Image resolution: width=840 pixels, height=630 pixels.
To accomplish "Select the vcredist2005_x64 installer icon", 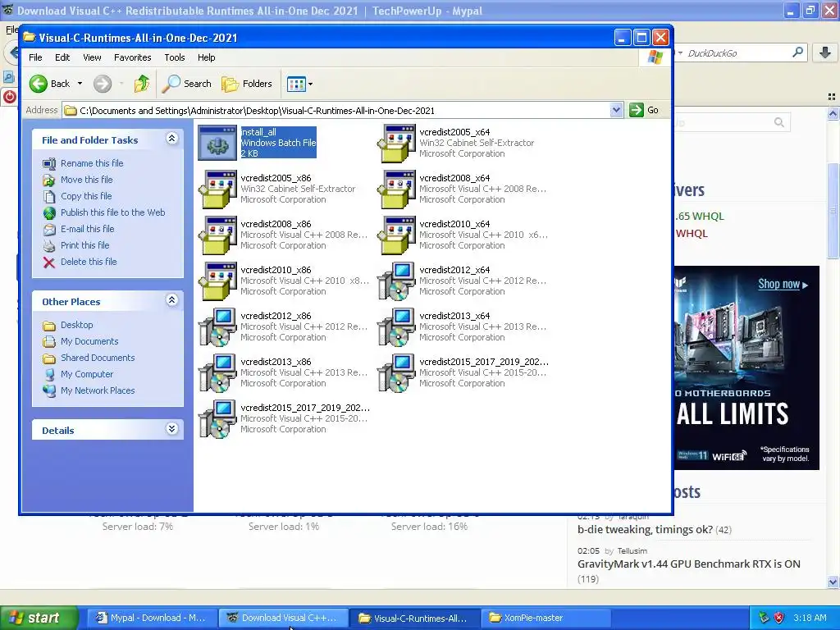I will [x=396, y=143].
